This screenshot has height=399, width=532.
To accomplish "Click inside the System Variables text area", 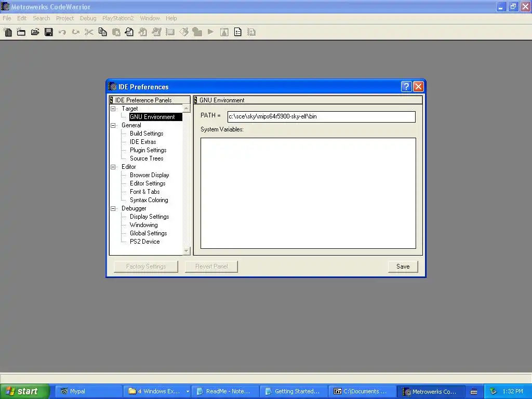I will tap(308, 193).
